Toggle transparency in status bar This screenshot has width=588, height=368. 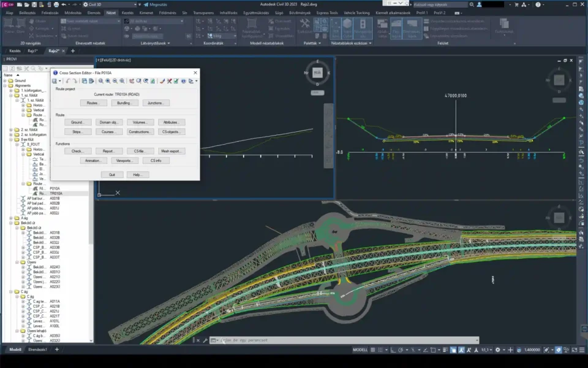point(453,350)
